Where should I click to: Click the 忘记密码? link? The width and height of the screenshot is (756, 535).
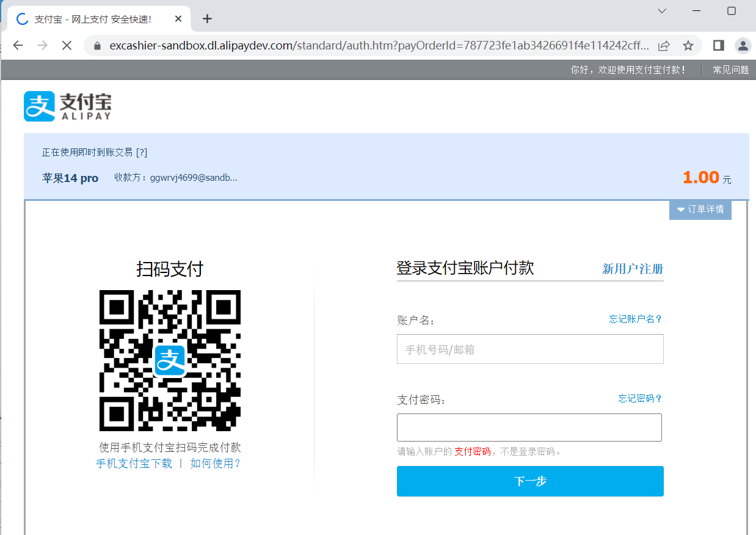click(x=640, y=399)
